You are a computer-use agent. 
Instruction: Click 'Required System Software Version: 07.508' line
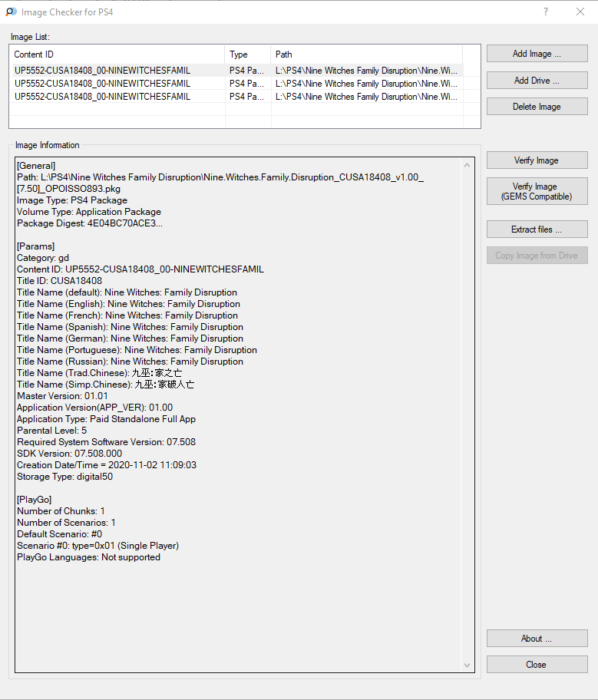coord(106,442)
